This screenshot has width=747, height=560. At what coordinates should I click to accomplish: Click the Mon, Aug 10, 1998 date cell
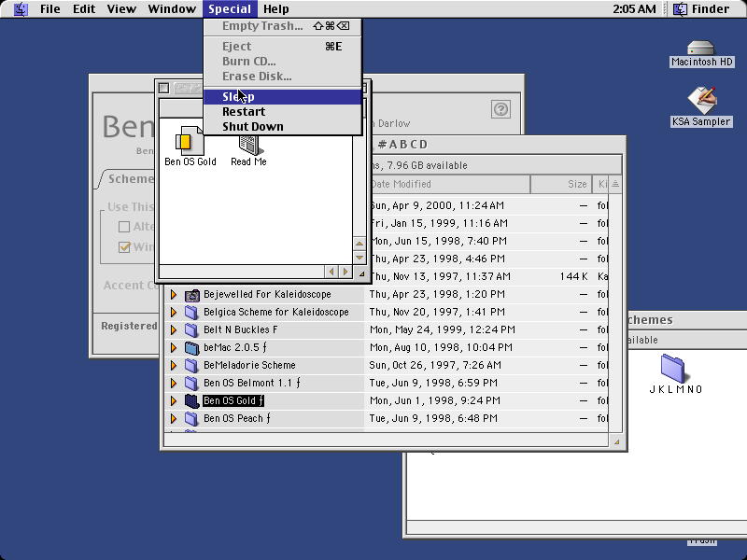[x=441, y=347]
